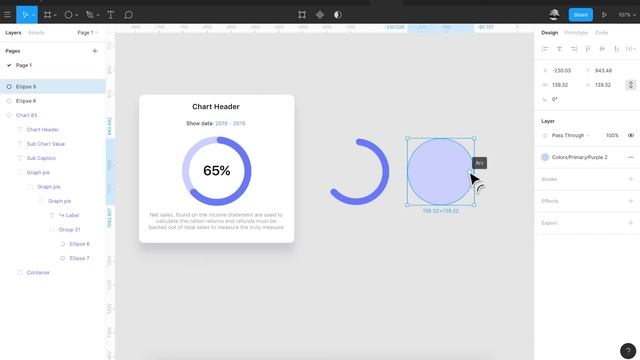Switch to the Design tab

click(x=549, y=33)
